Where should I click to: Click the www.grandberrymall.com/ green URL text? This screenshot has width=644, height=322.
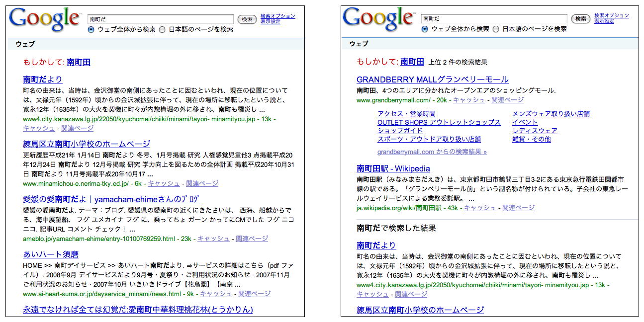click(x=394, y=100)
